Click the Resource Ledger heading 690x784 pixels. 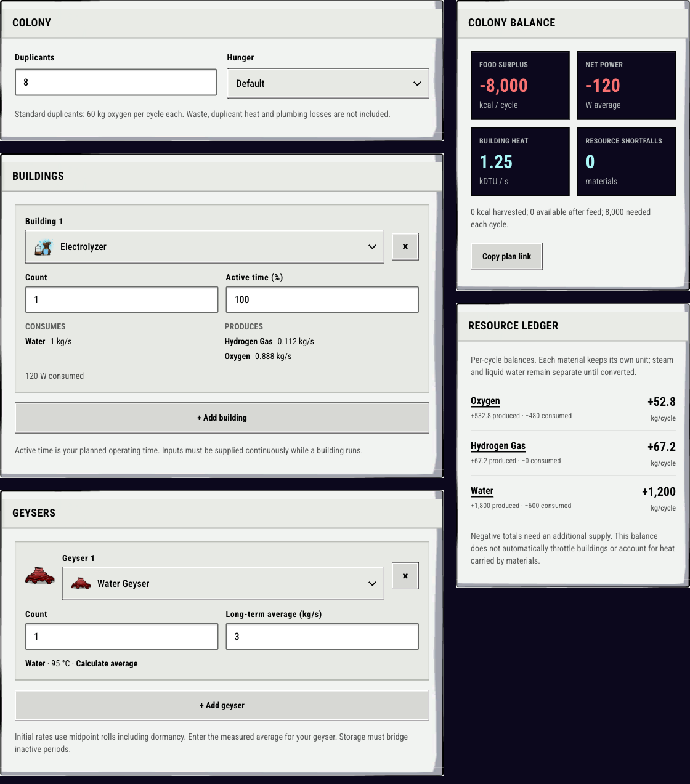point(513,326)
